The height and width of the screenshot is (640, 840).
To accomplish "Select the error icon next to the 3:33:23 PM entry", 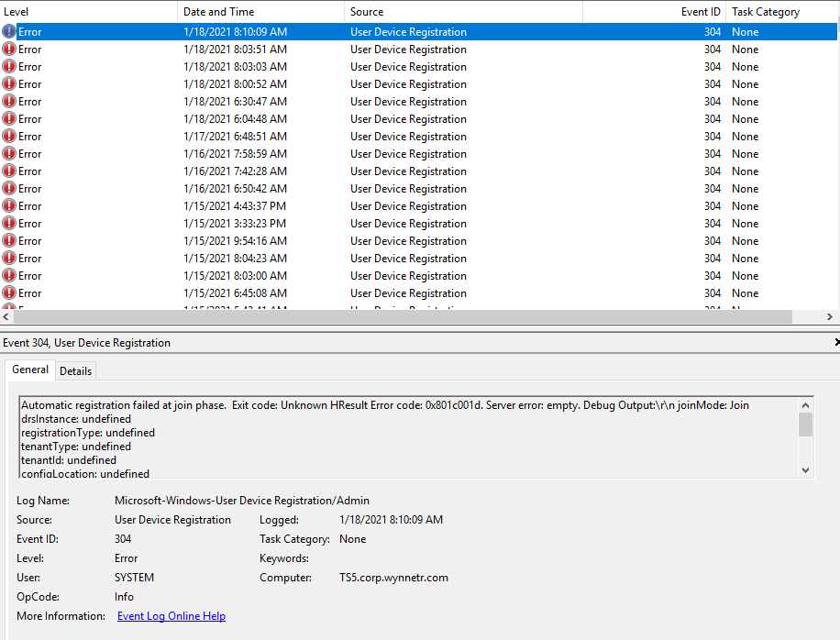I will point(8,223).
